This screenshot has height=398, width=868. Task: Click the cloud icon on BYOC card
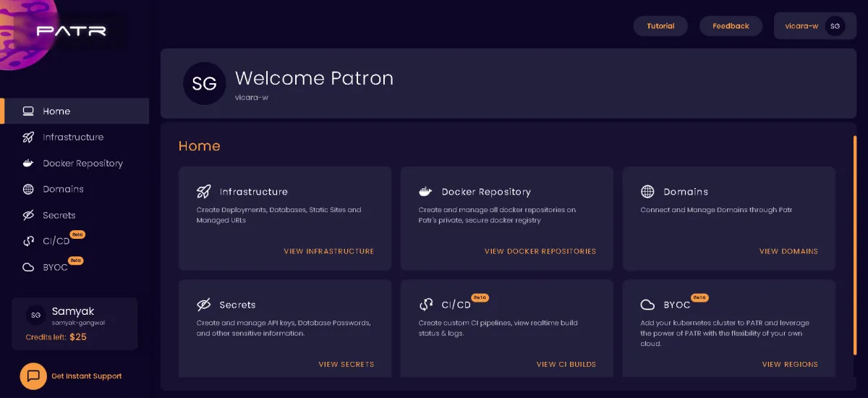coord(647,305)
